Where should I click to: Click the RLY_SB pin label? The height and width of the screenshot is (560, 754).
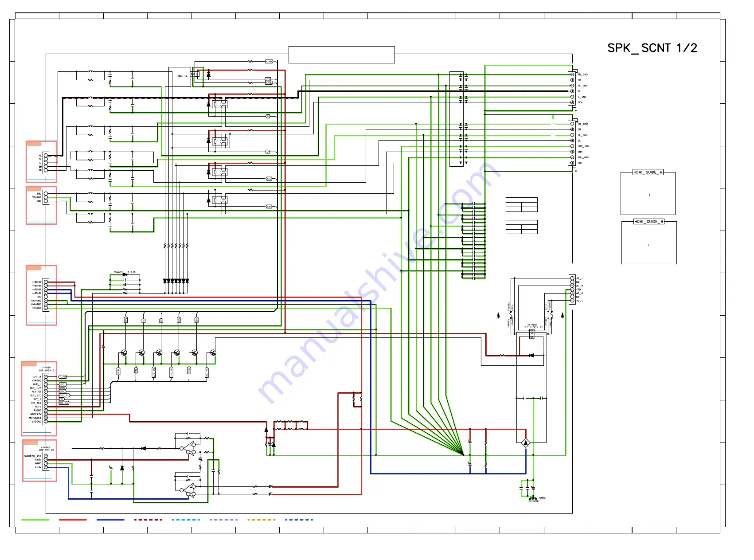click(36, 392)
